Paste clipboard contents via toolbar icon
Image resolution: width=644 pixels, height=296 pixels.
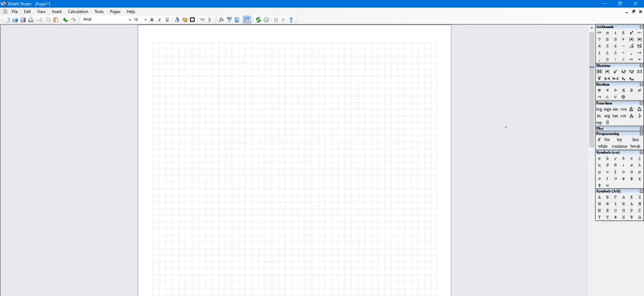[56, 19]
